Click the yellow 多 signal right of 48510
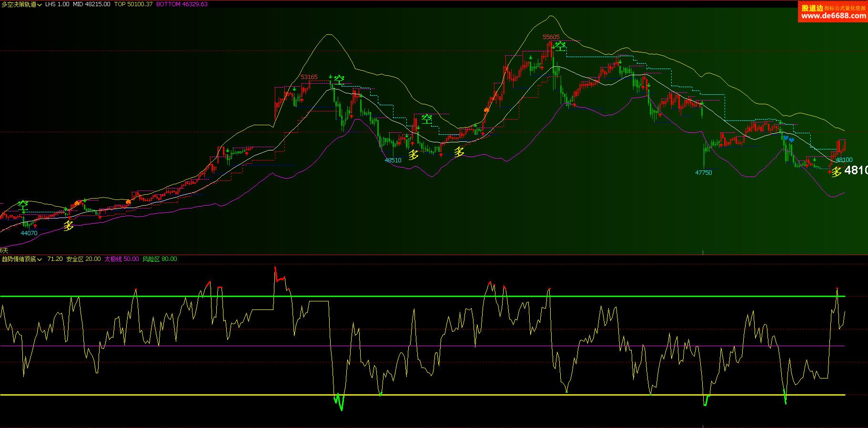The width and height of the screenshot is (868, 428). click(x=413, y=155)
